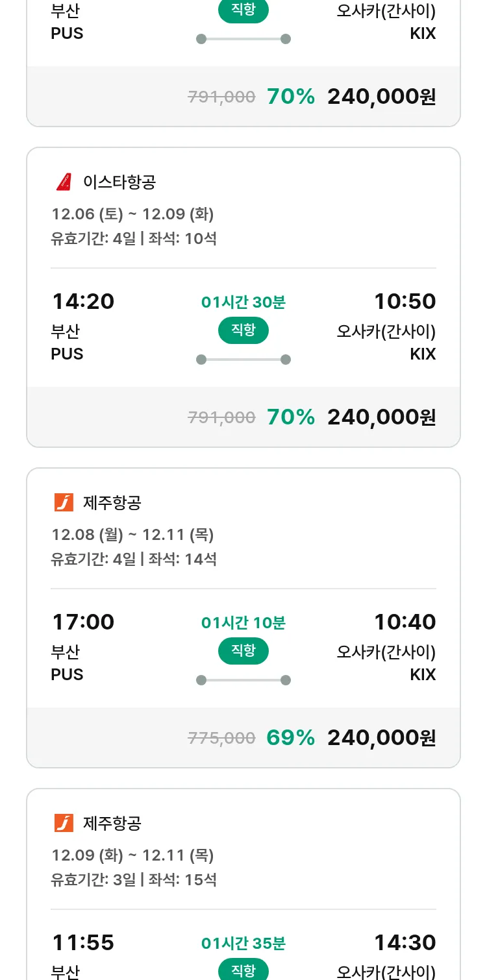
Task: Click 직항 badge on the 14:20 flight
Action: 243,330
